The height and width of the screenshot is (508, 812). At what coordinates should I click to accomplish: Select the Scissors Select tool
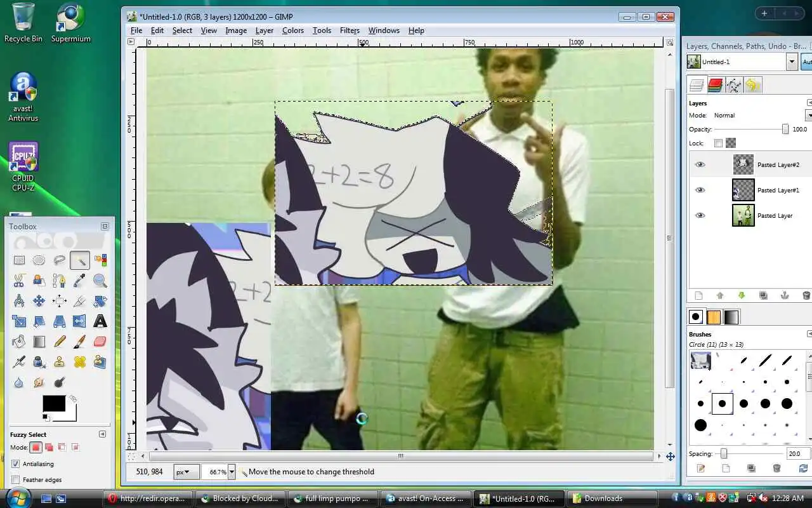[x=19, y=280]
